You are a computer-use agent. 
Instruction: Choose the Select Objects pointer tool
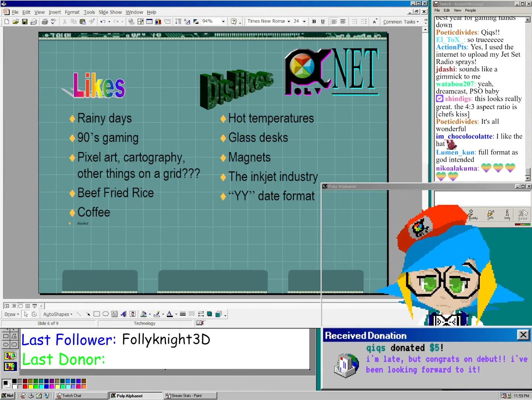click(x=26, y=314)
